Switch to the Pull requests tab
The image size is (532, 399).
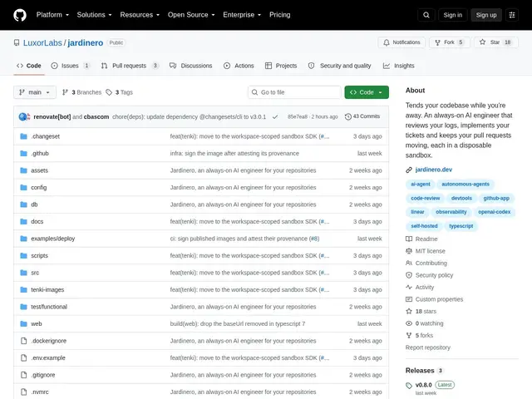(x=130, y=66)
